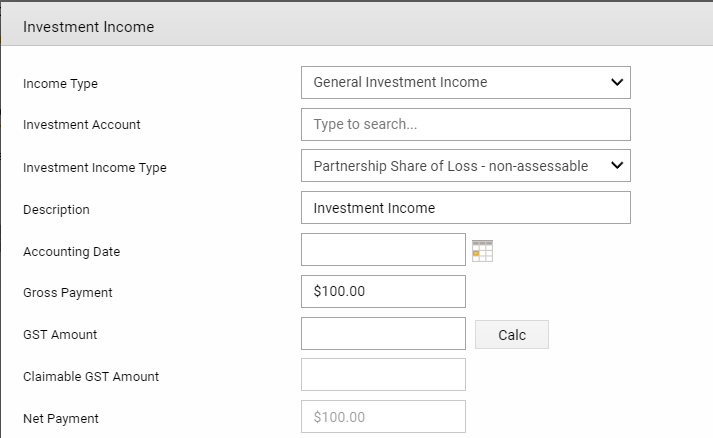713x438 pixels.
Task: Click the chevron arrow beside General Investment Income
Action: tap(617, 82)
